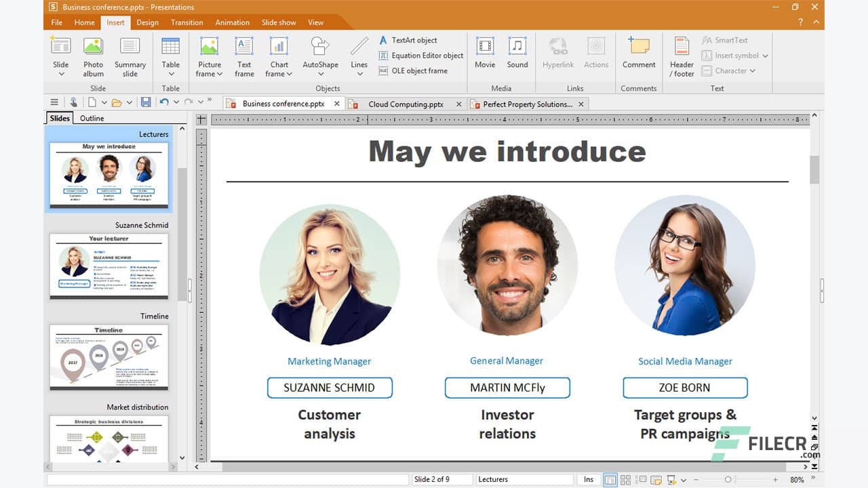Open the Photo album tool
Viewport: 868px width, 488px height.
point(93,56)
